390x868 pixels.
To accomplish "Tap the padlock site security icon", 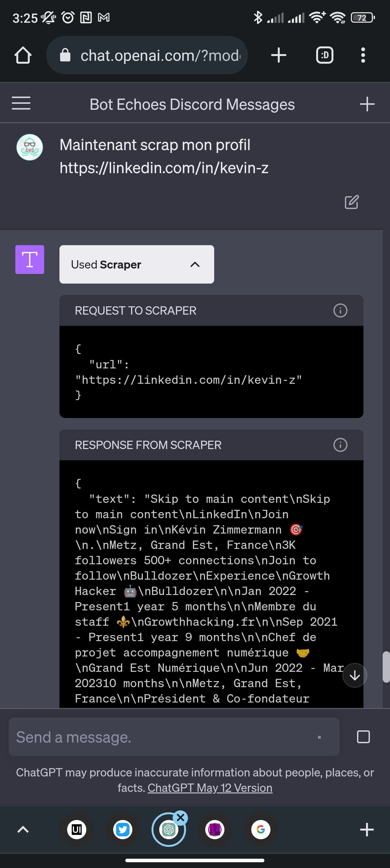I will pyautogui.click(x=65, y=55).
